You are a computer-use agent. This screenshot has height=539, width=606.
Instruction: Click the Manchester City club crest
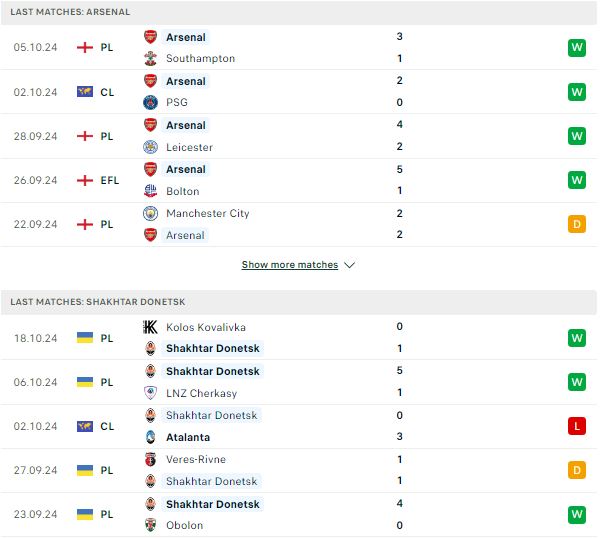pos(150,213)
